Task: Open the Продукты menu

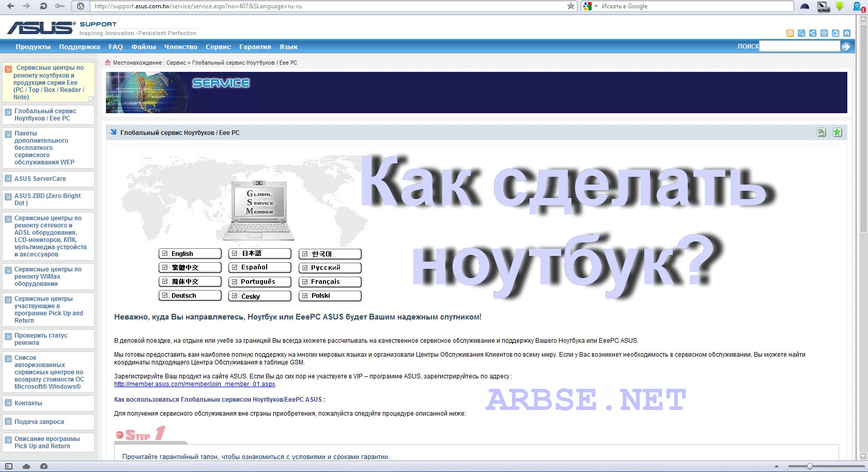Action: [33, 47]
